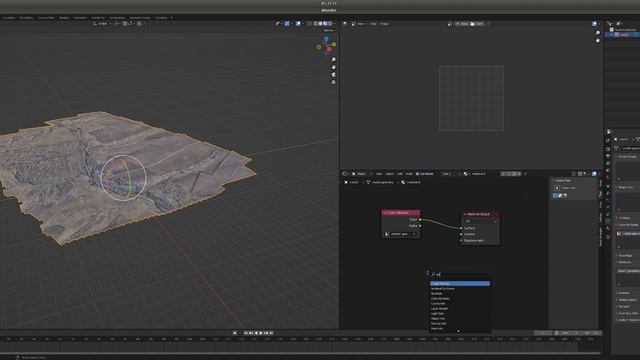Select Ambient Occlusion in node search results

pos(460,289)
